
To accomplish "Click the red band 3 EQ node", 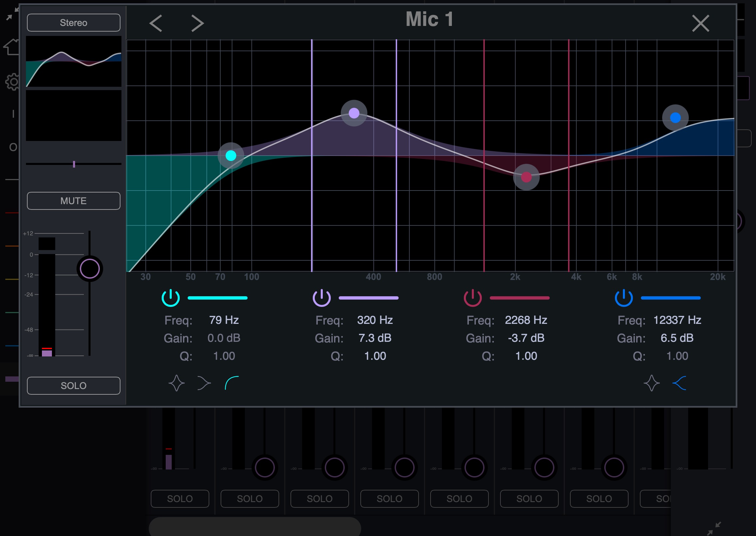I will coord(526,177).
